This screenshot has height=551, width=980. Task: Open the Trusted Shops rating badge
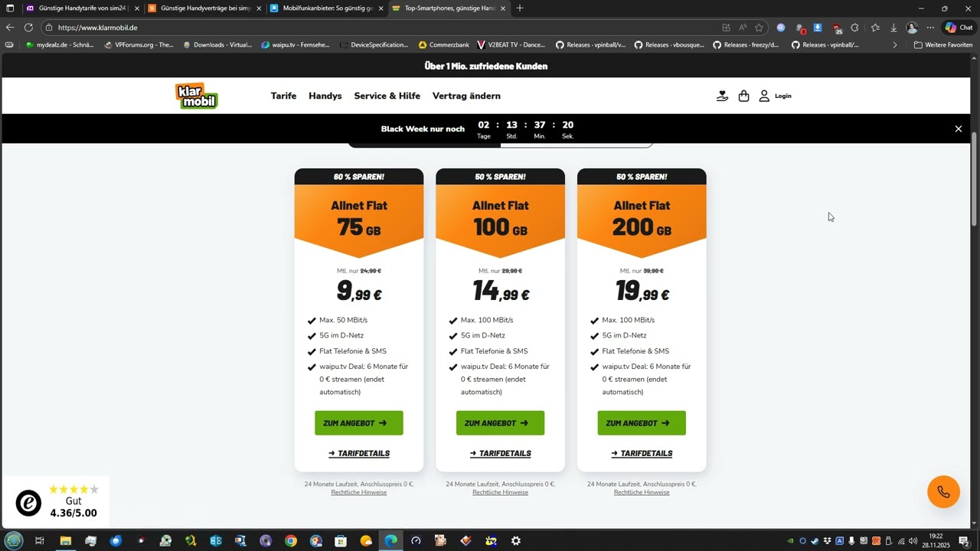click(x=55, y=502)
